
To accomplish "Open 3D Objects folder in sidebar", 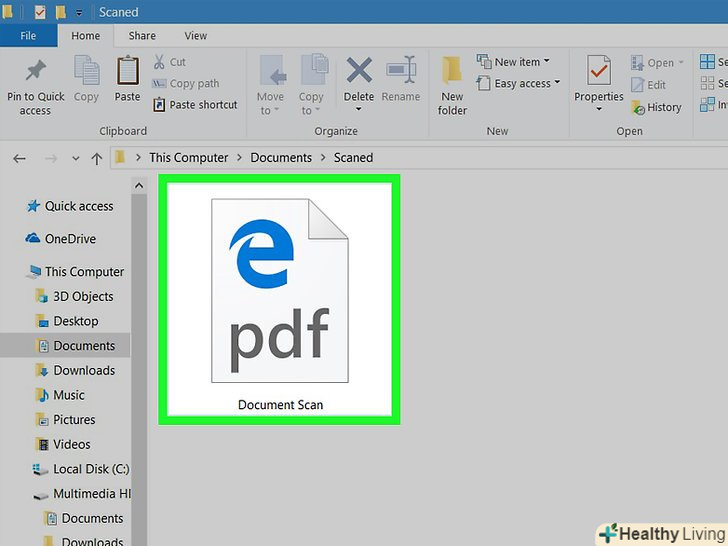I will point(74,296).
